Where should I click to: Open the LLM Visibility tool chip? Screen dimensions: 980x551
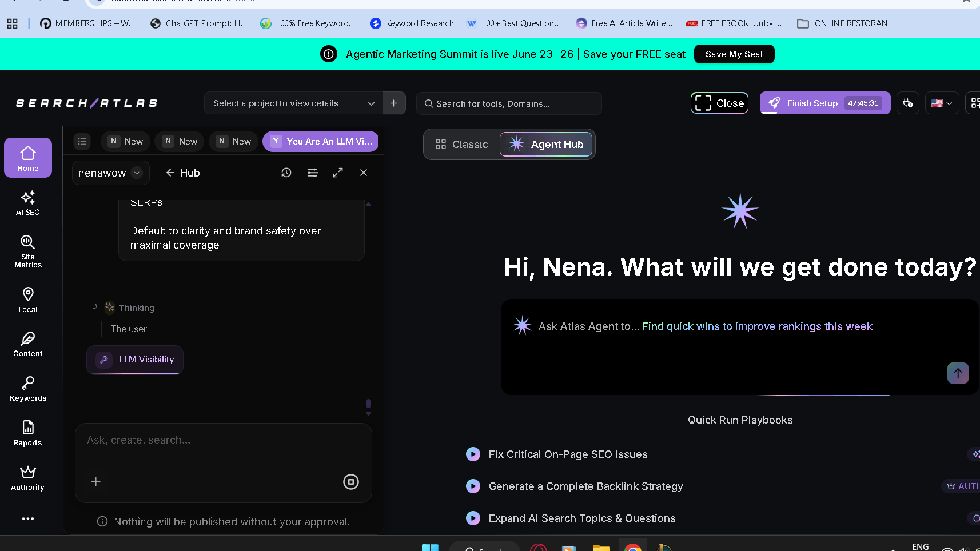click(x=135, y=360)
